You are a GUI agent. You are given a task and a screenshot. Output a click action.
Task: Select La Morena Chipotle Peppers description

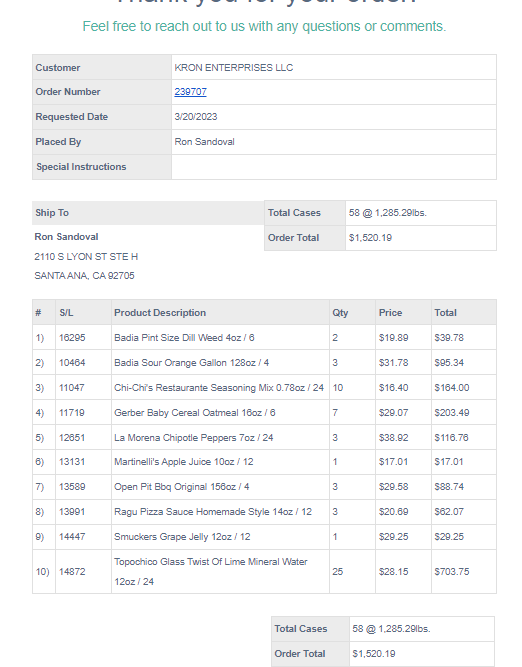(194, 438)
